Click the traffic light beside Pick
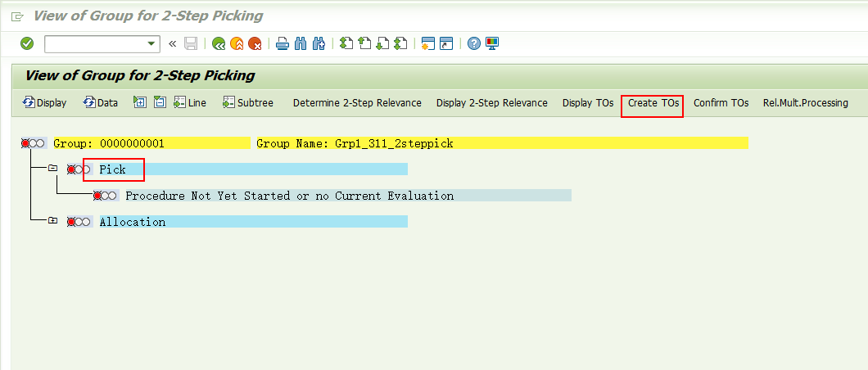 [x=79, y=169]
